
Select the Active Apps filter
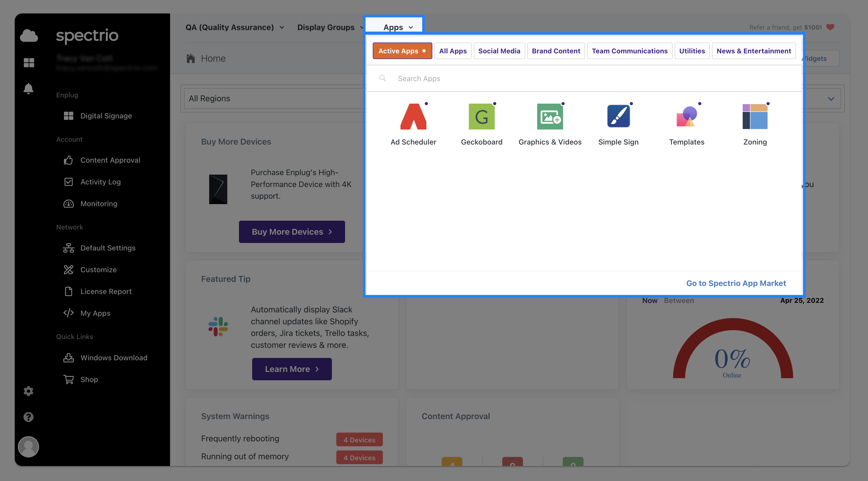coord(402,51)
